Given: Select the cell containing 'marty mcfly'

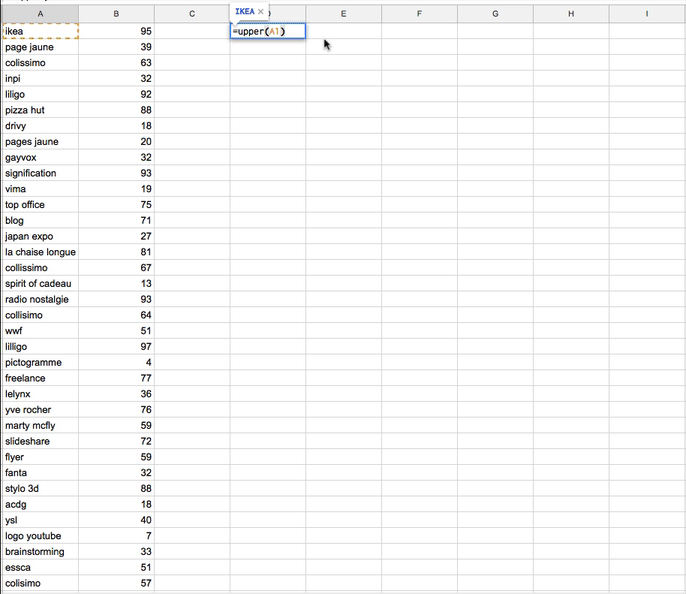Looking at the screenshot, I should point(40,425).
